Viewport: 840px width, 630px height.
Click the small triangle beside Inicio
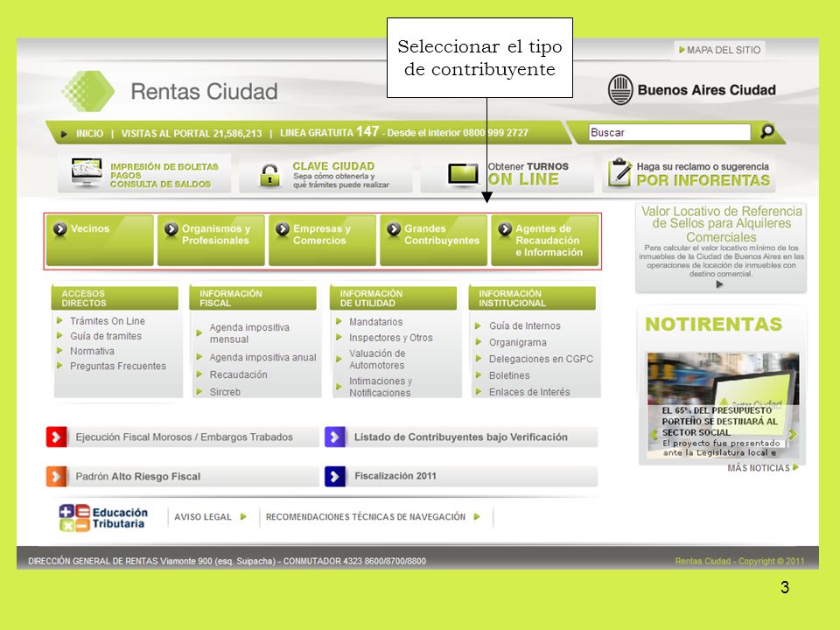point(64,134)
